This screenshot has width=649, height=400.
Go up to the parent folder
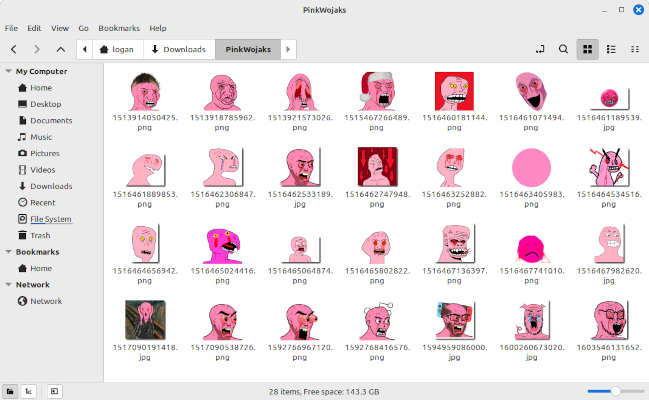coord(61,49)
